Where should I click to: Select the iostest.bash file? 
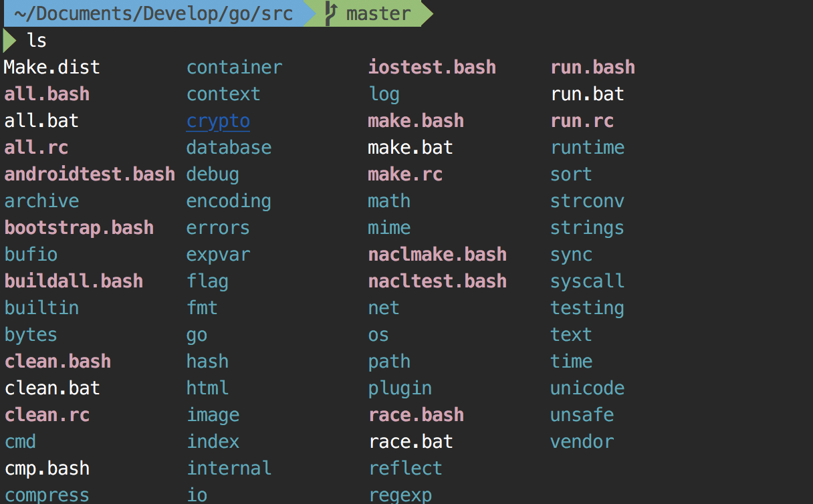click(432, 68)
